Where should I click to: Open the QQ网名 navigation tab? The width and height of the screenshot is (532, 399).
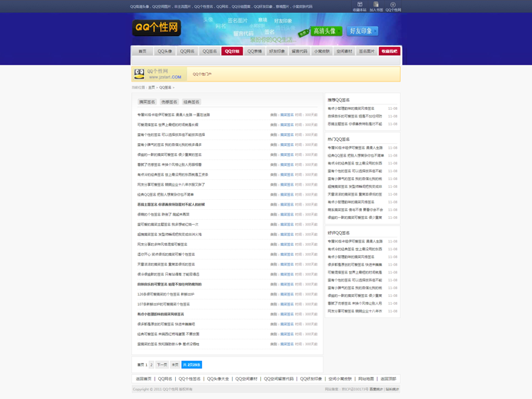point(187,51)
